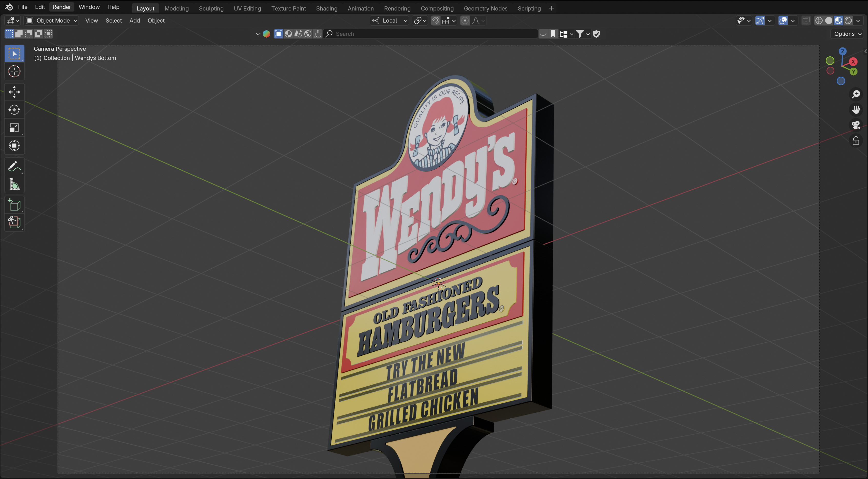868x479 pixels.
Task: Set selection mode to Invert
Action: (38, 34)
